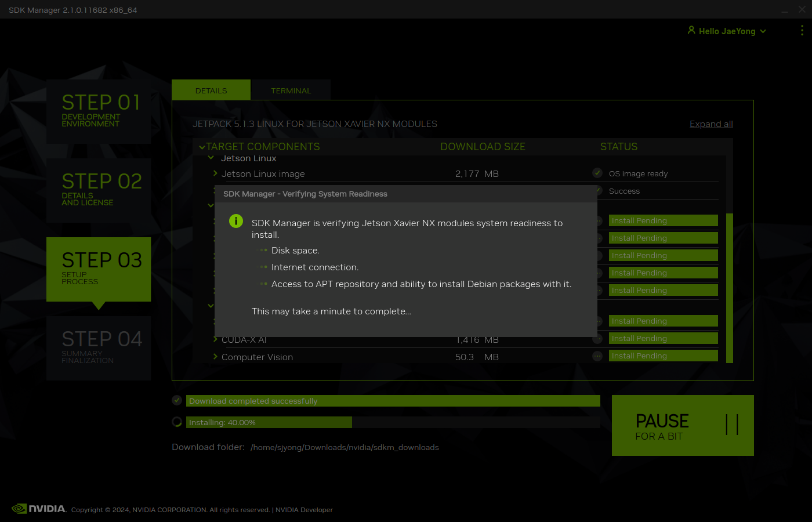Click the NVIDIA logo in footer
Screen dimensions: 812x522
click(x=39, y=509)
